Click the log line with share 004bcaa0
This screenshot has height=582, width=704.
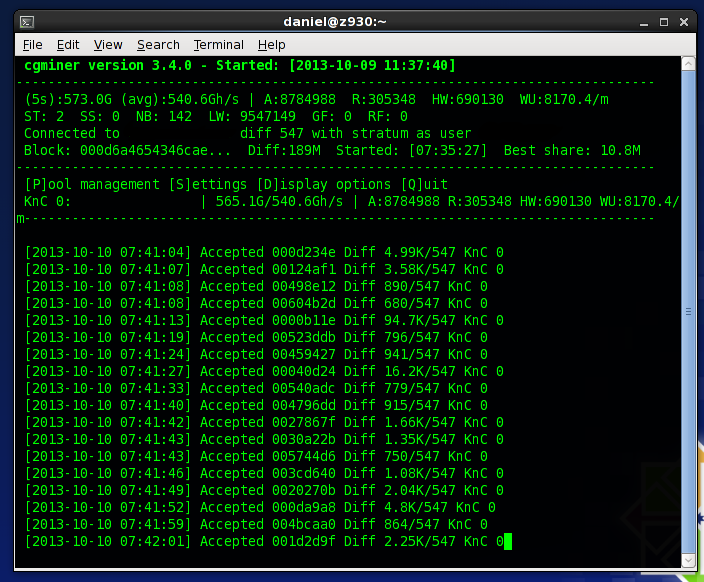click(256, 525)
